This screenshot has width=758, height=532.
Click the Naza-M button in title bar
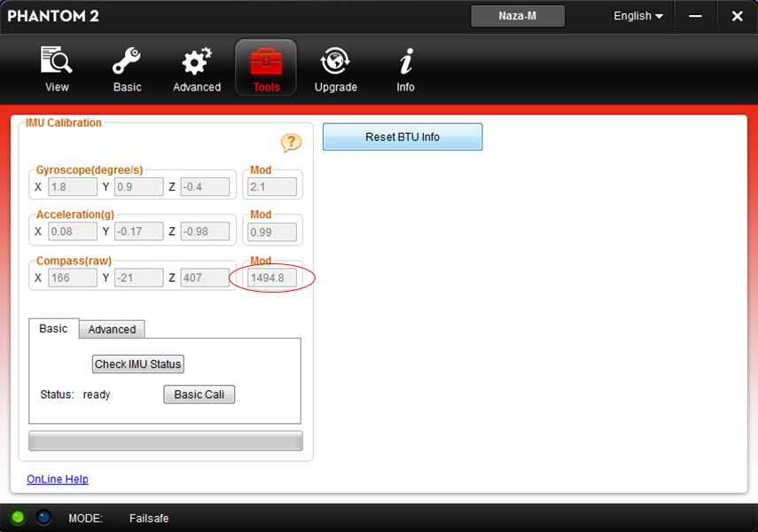pos(517,16)
